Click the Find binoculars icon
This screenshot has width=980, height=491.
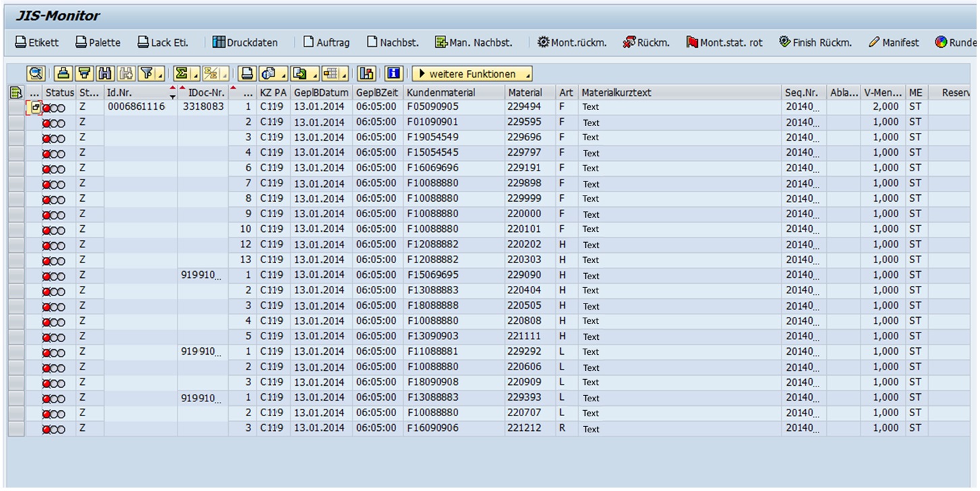coord(105,74)
